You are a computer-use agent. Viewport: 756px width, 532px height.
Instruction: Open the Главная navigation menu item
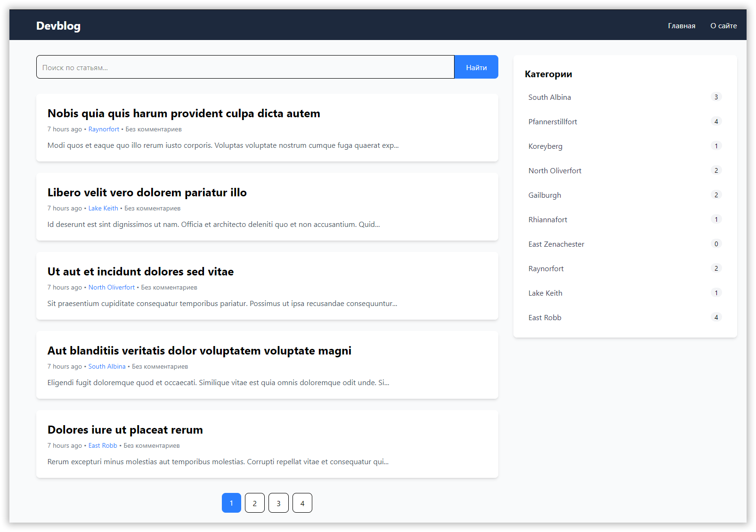pos(681,26)
